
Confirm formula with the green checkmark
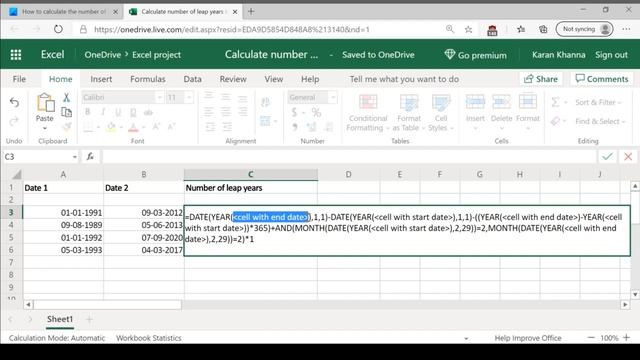(x=607, y=156)
